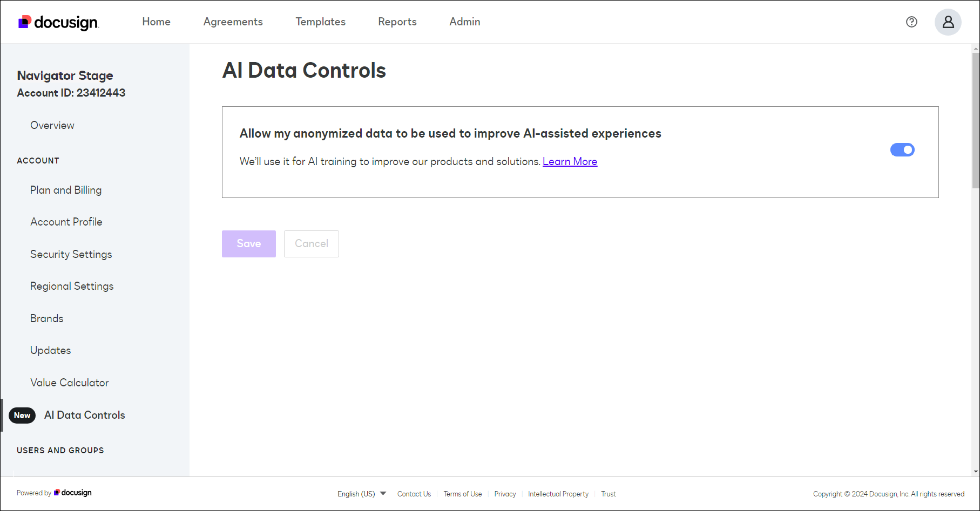Viewport: 980px width, 511px height.
Task: Switch to the Reports tab
Action: coord(397,22)
